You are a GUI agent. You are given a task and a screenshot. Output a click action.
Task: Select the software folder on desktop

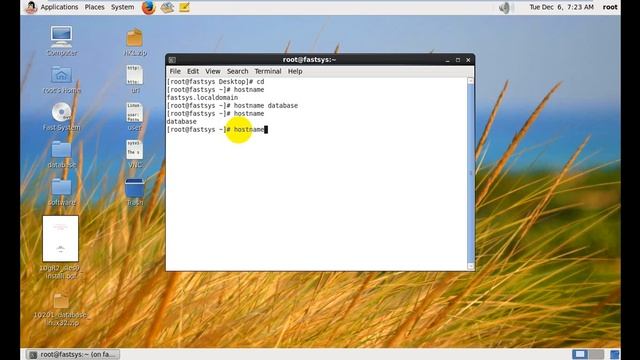pyautogui.click(x=62, y=187)
